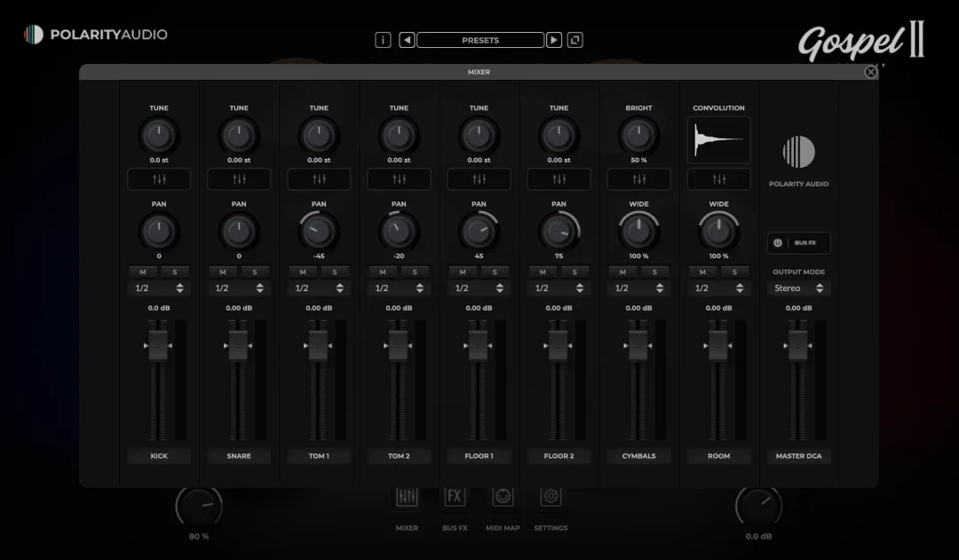Screen dimensions: 959x560
Task: Open the MIDI Map icon
Action: point(503,497)
